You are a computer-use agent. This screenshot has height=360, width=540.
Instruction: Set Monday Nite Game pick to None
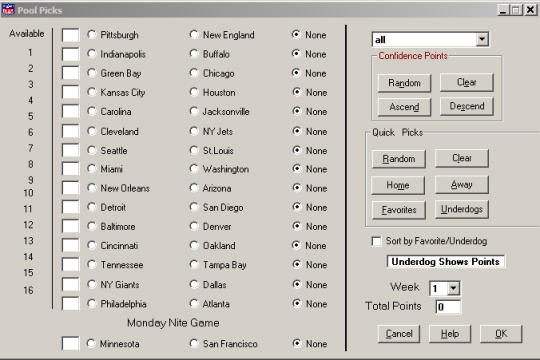click(297, 343)
